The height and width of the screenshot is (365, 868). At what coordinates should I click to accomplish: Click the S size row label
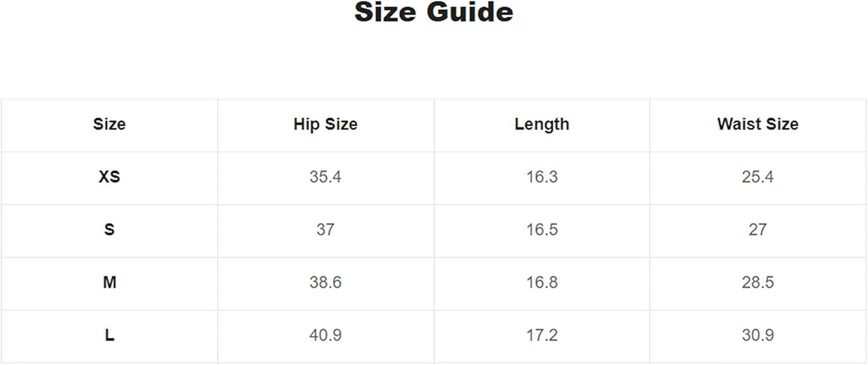109,230
